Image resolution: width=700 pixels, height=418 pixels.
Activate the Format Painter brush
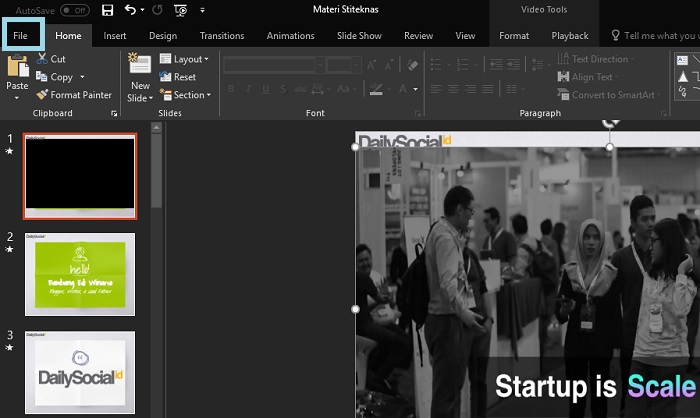pyautogui.click(x=42, y=94)
